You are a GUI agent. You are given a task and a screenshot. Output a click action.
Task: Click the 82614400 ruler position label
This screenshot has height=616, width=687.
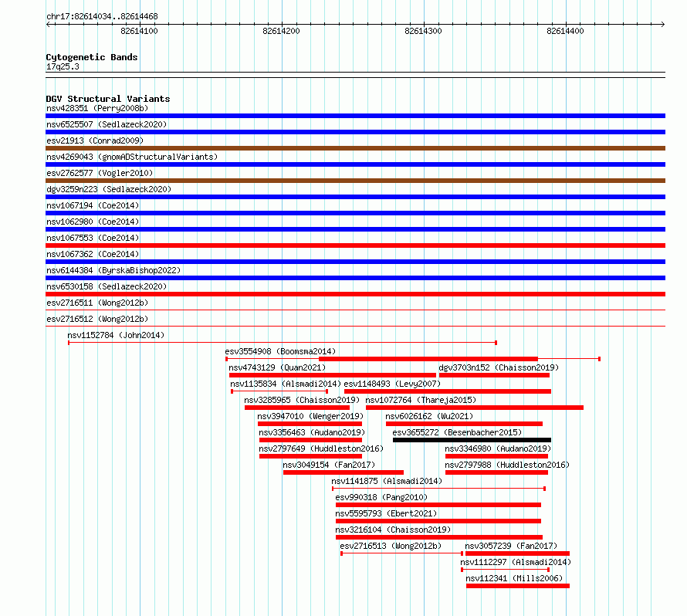565,31
